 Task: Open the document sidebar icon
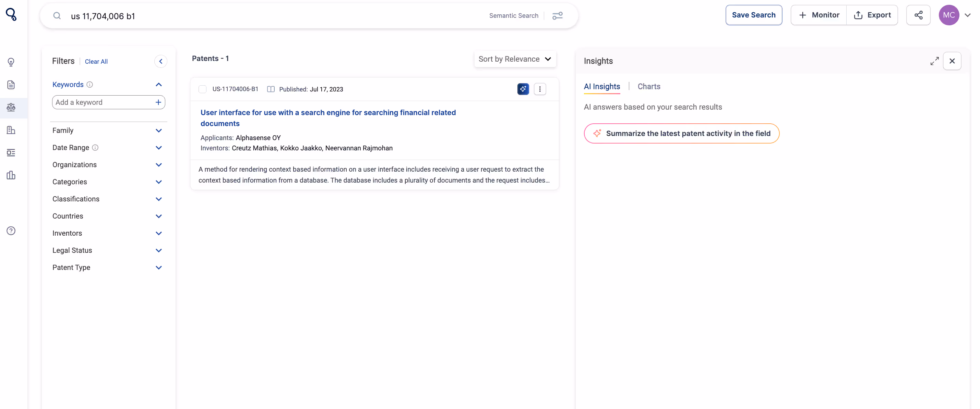[11, 85]
